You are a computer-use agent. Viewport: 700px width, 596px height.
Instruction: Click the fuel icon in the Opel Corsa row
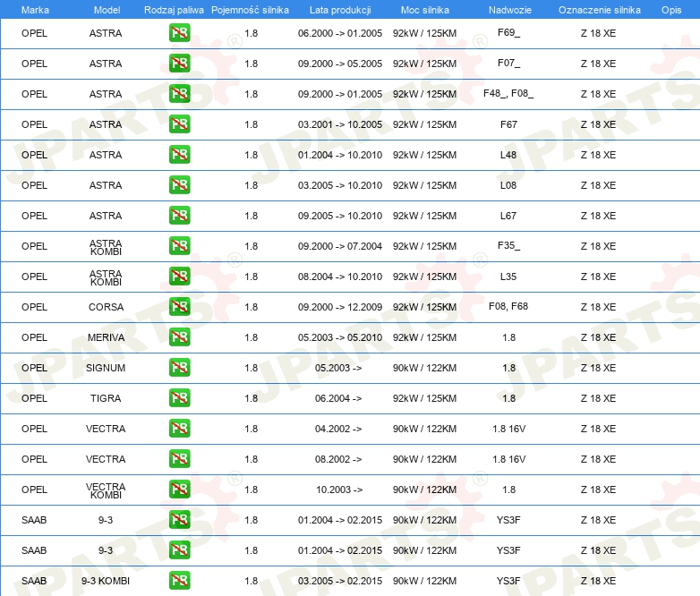tap(179, 306)
